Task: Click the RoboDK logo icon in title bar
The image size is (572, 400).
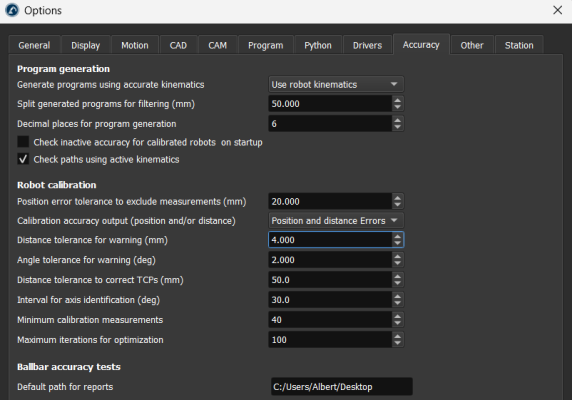Action: 12,10
